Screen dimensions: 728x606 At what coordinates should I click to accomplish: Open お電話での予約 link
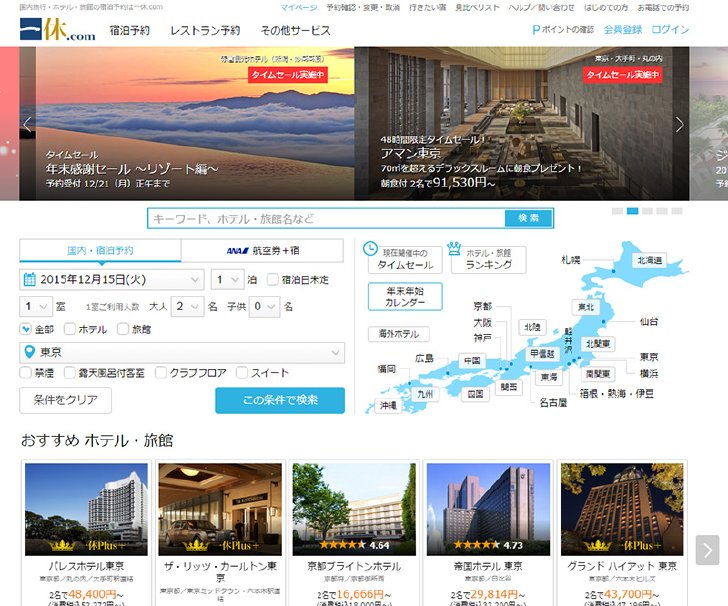tap(663, 7)
